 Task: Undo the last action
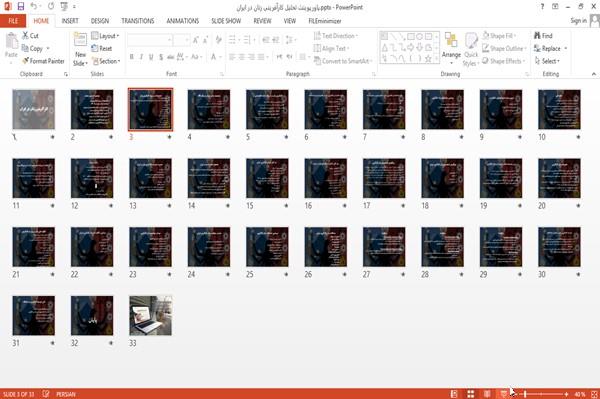[34, 7]
